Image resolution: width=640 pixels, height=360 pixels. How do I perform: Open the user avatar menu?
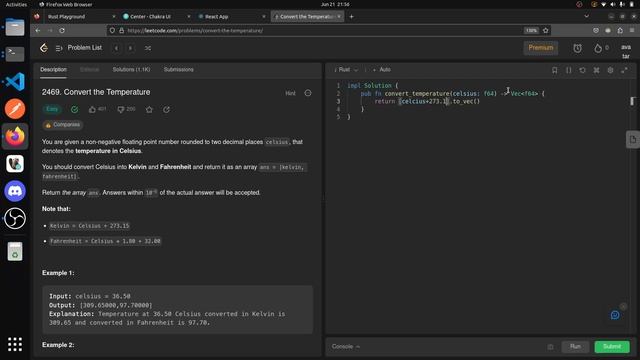coord(626,51)
